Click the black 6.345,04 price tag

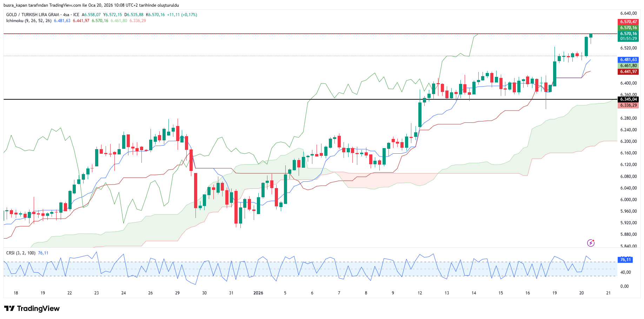click(x=628, y=99)
